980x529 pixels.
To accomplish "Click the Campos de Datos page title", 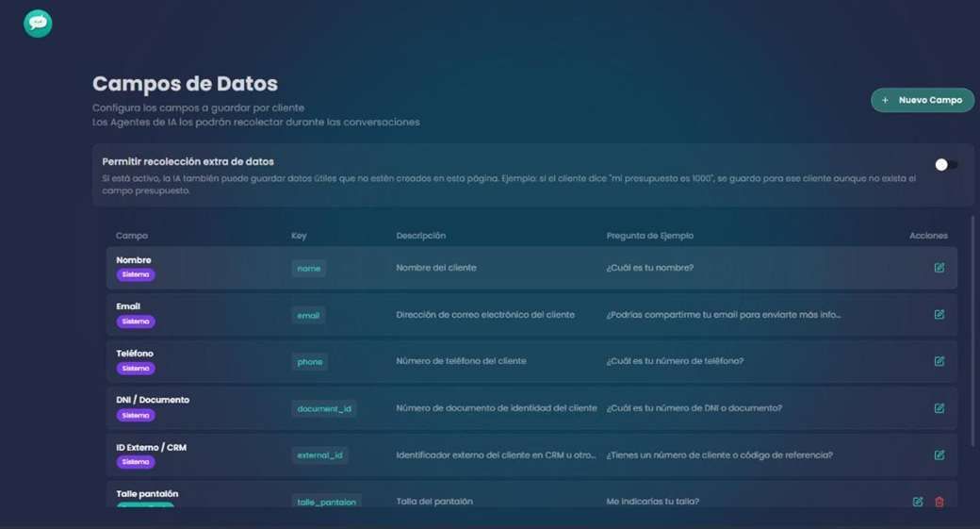I will click(185, 84).
